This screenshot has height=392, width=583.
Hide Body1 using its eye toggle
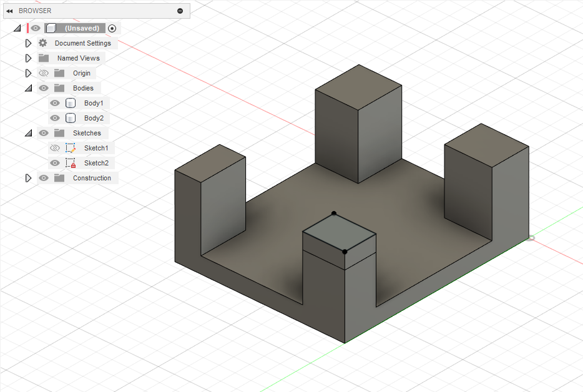(55, 103)
